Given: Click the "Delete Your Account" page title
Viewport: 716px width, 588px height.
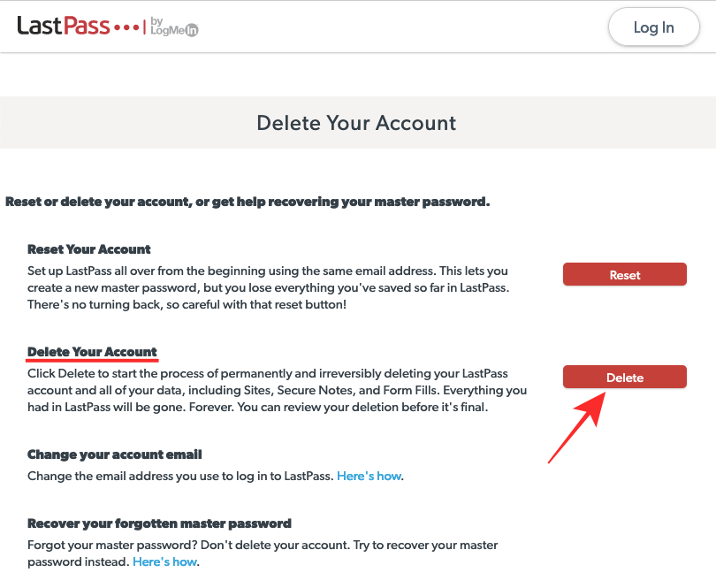Looking at the screenshot, I should pyautogui.click(x=356, y=123).
